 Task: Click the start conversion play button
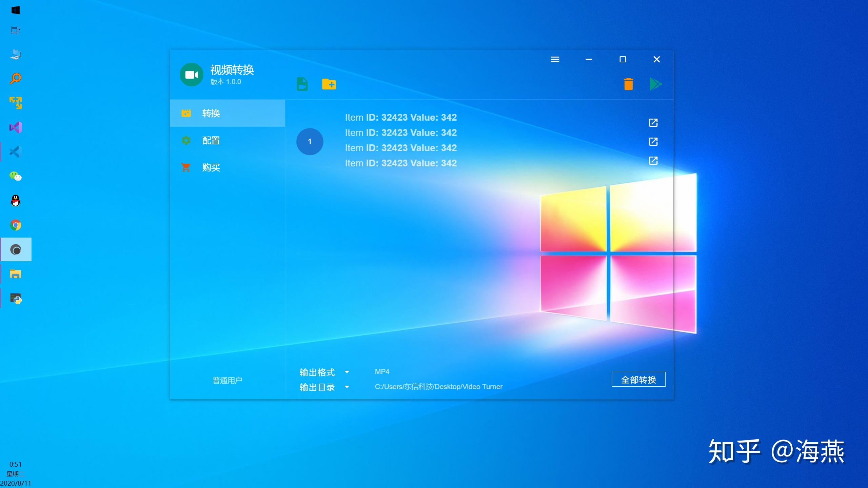[x=654, y=84]
